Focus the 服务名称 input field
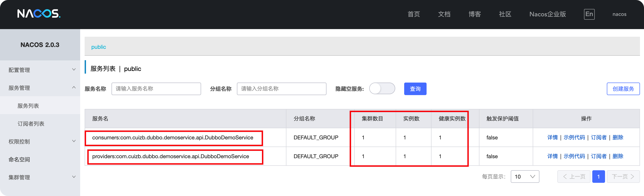 (156, 89)
